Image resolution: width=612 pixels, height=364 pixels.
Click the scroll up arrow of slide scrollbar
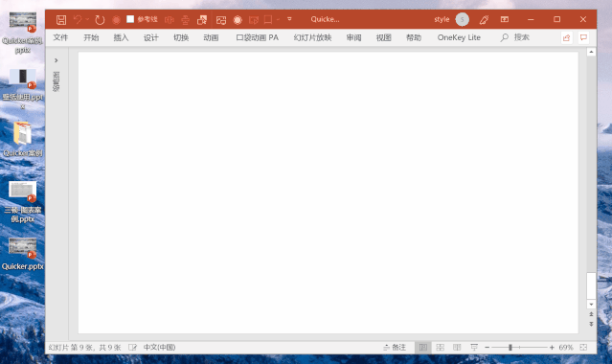coord(591,52)
